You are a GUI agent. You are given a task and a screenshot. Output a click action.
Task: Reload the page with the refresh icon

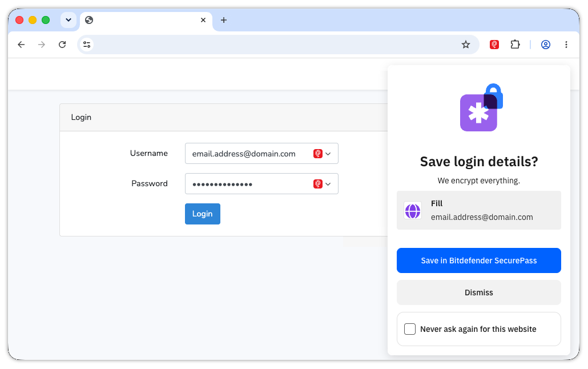(x=62, y=45)
